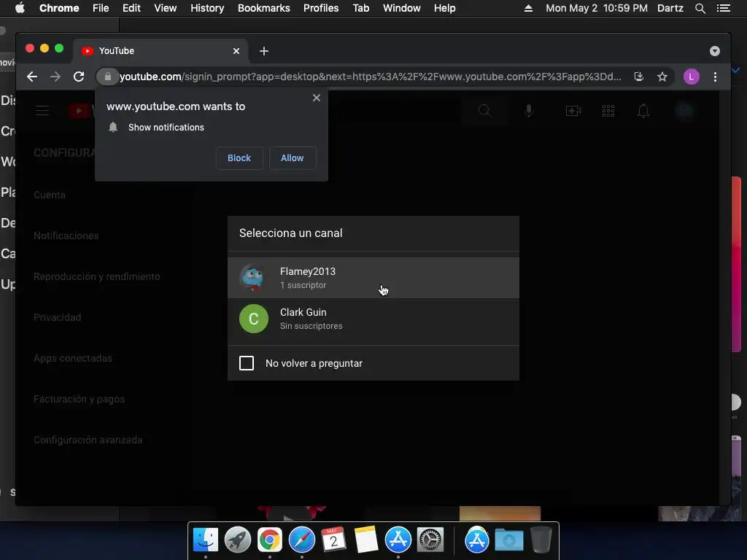Dismiss the notification permission popup

pyautogui.click(x=317, y=98)
